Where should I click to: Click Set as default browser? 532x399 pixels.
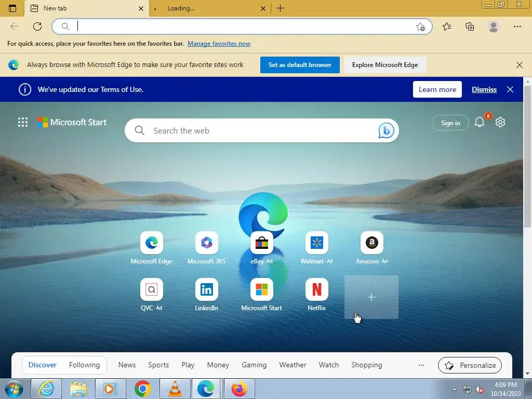pos(300,65)
